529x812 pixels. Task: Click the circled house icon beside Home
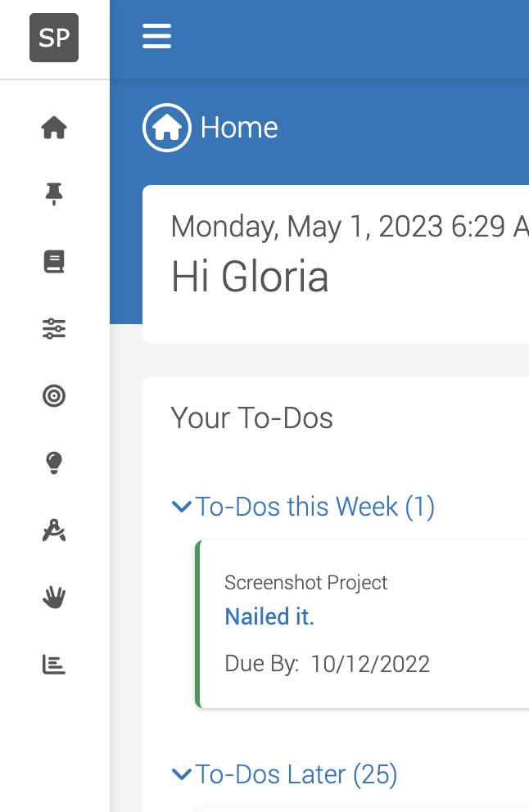(167, 128)
